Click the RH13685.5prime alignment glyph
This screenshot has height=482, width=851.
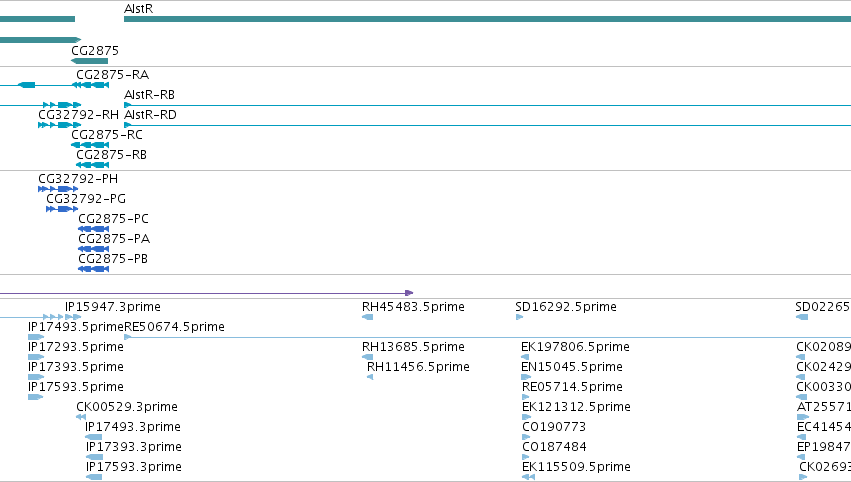pos(367,357)
